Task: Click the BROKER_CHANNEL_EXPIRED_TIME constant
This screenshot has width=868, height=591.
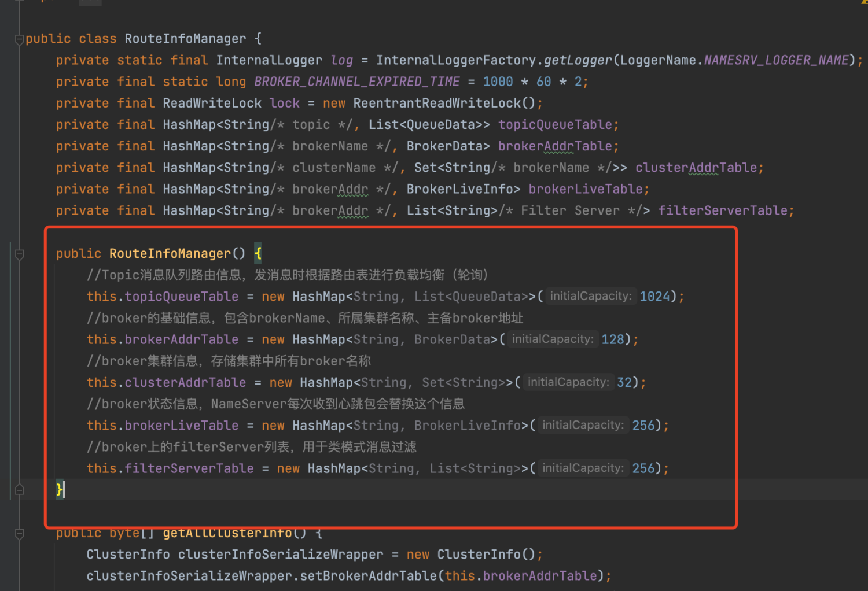Action: (x=357, y=82)
